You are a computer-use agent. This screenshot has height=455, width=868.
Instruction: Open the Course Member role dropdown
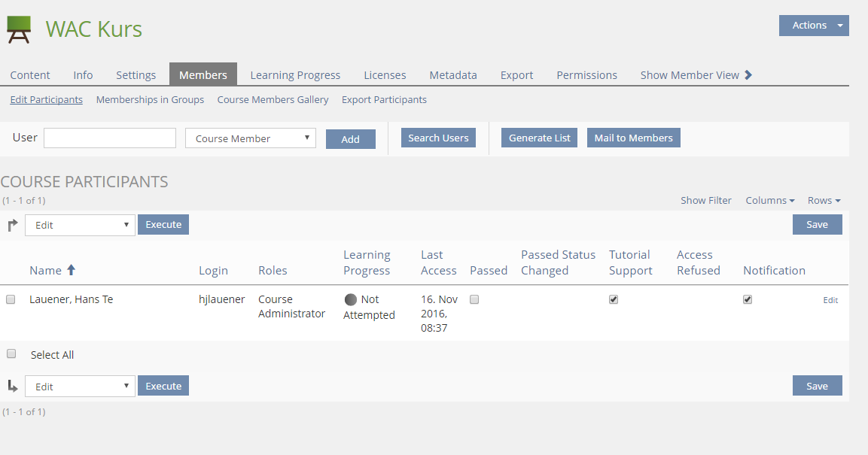click(x=250, y=138)
